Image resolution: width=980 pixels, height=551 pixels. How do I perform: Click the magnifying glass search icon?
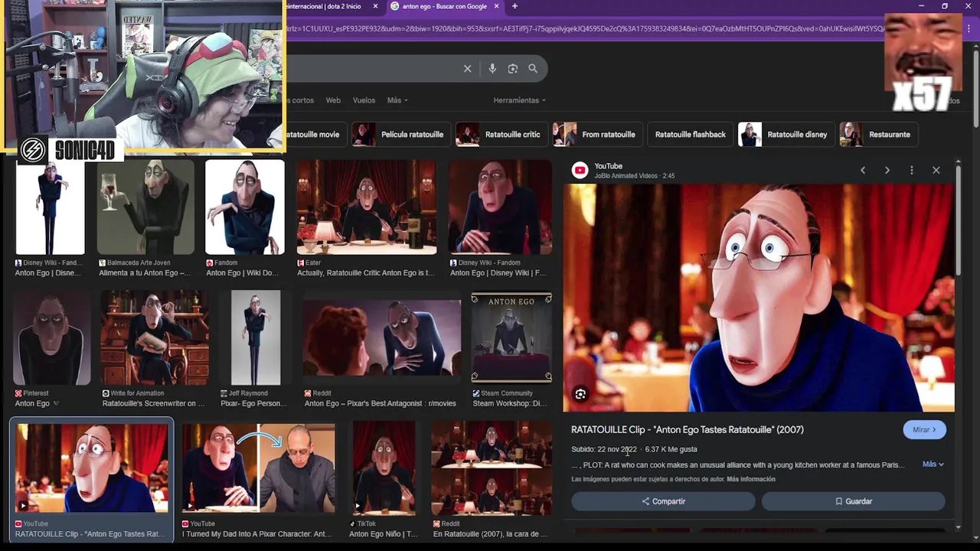(533, 69)
